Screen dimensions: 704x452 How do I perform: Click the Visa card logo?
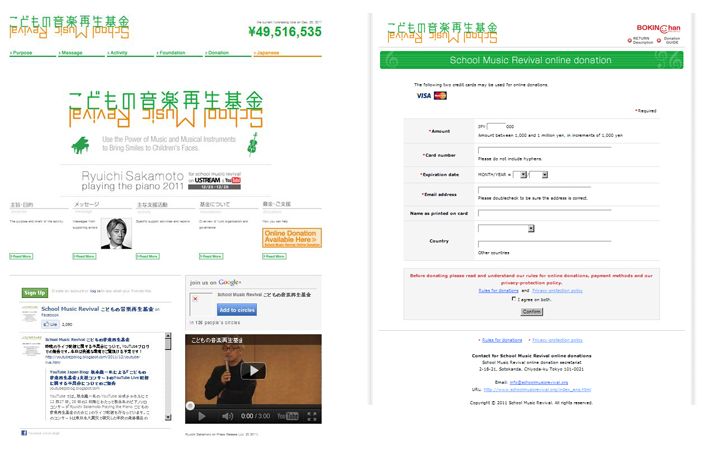tap(423, 96)
